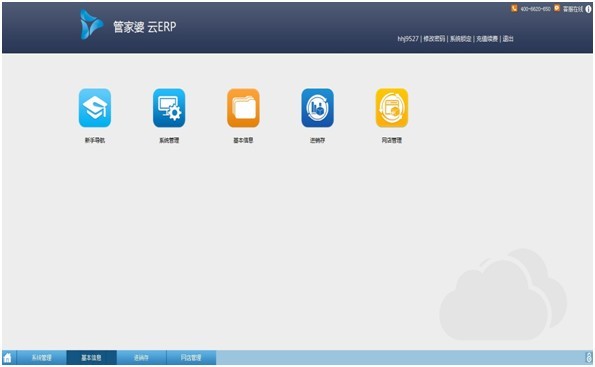Click the online customer service icon

557,8
